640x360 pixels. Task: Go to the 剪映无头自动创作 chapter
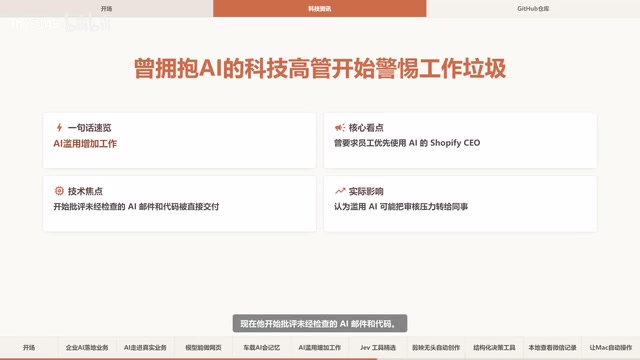pyautogui.click(x=436, y=347)
